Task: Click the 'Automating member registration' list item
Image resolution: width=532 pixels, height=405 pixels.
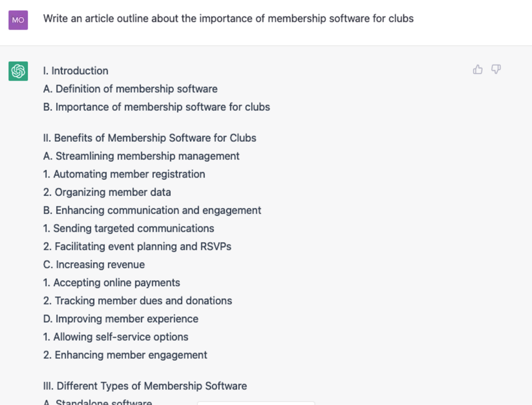Action: click(124, 174)
